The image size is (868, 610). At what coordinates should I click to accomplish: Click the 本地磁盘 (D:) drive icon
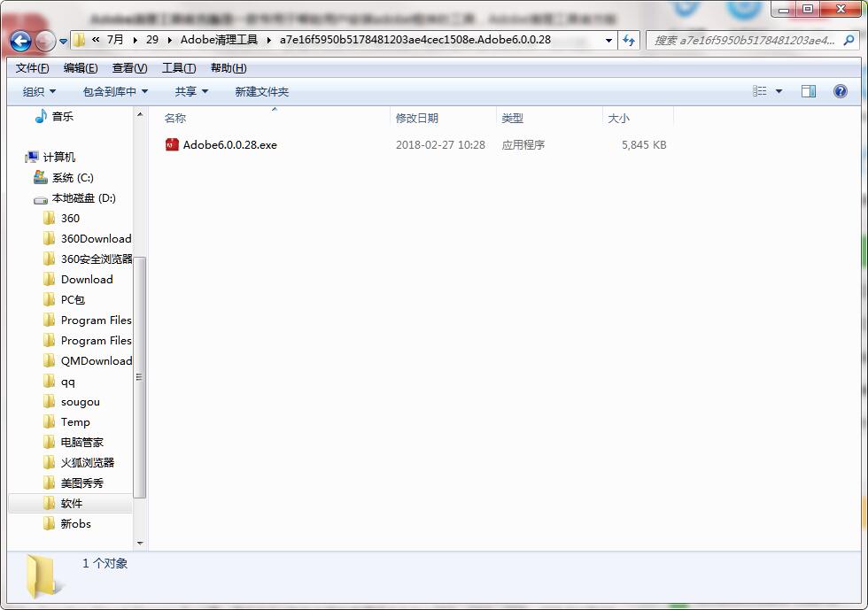(41, 198)
